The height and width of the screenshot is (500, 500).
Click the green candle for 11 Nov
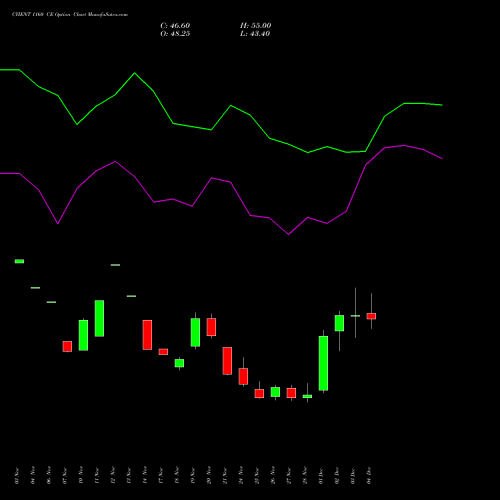[x=99, y=318]
